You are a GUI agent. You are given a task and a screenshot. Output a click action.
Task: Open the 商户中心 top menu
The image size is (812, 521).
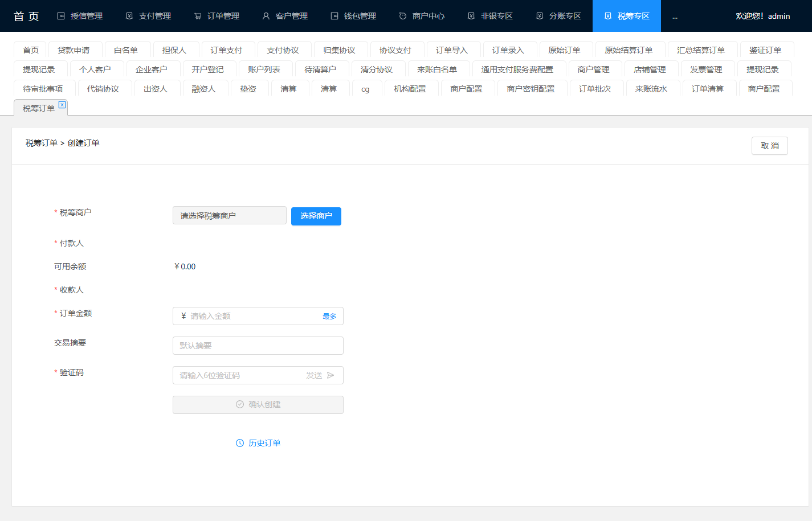[x=422, y=16]
